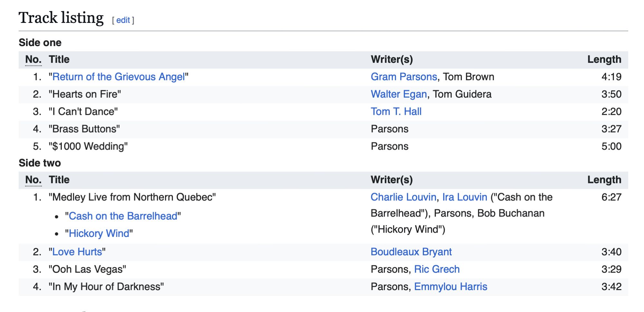
Task: Click the Side one subheading
Action: click(x=40, y=43)
